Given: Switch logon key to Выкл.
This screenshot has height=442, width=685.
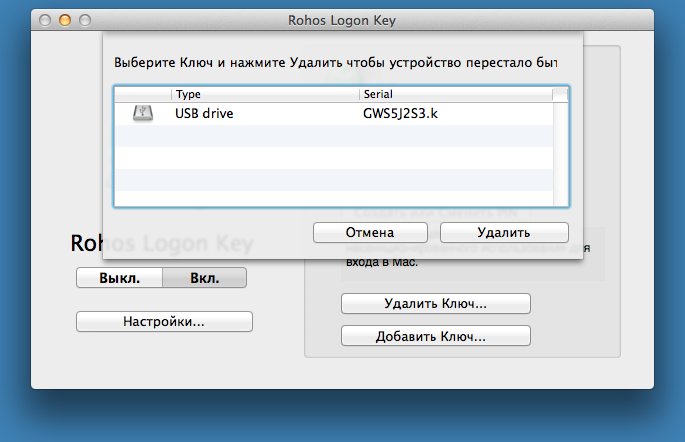Looking at the screenshot, I should click(x=119, y=278).
